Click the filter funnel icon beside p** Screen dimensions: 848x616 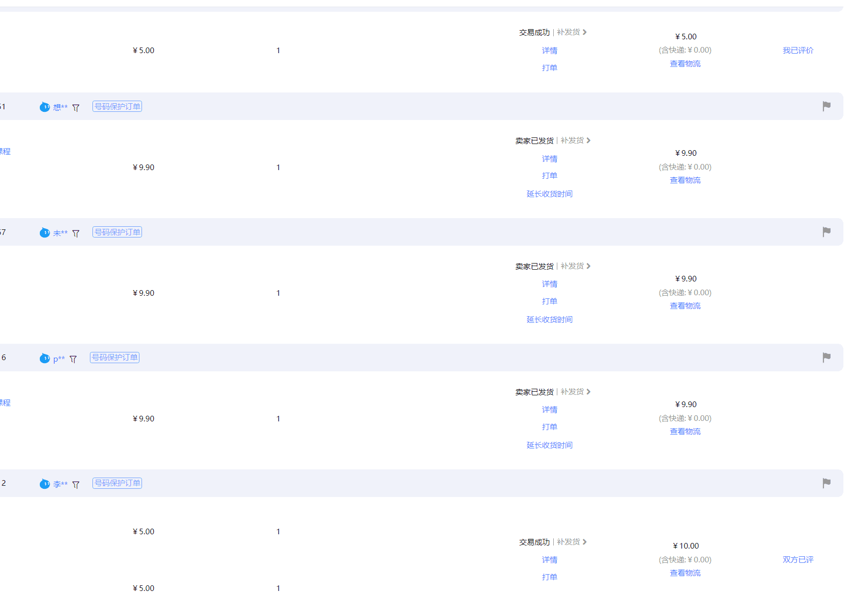(x=74, y=359)
